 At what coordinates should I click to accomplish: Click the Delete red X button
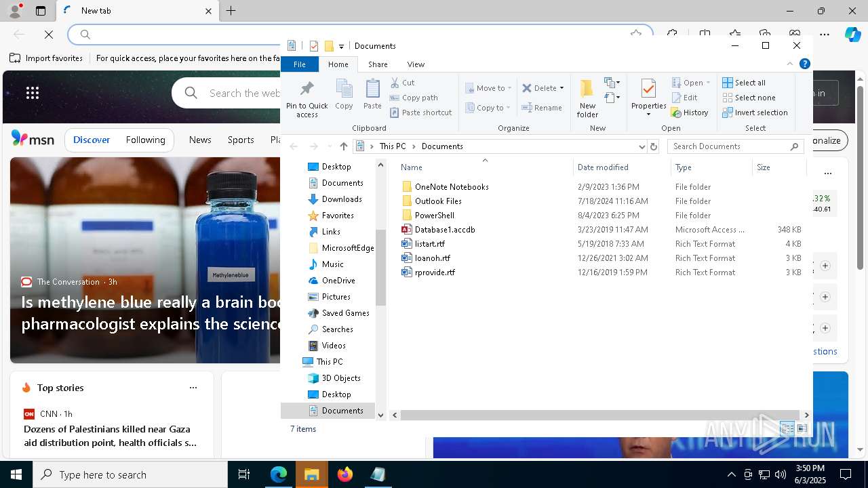(x=539, y=88)
